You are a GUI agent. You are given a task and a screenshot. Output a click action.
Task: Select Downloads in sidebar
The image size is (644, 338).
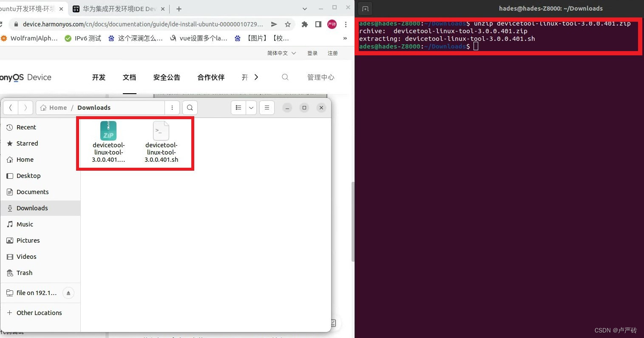pyautogui.click(x=40, y=208)
